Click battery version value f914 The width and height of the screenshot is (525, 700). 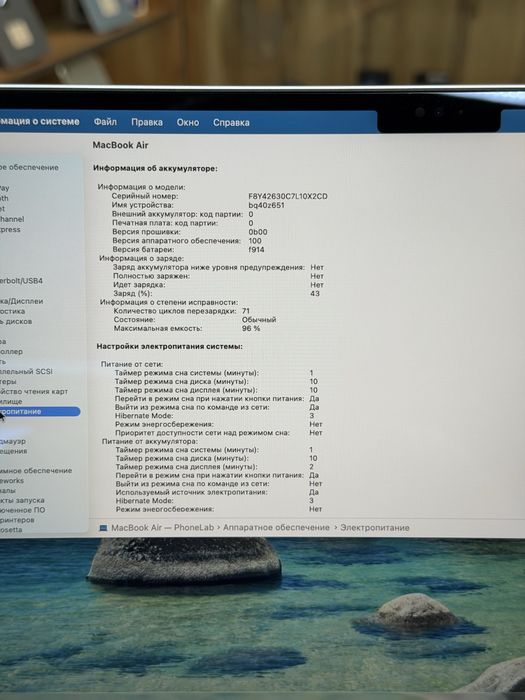(x=256, y=250)
